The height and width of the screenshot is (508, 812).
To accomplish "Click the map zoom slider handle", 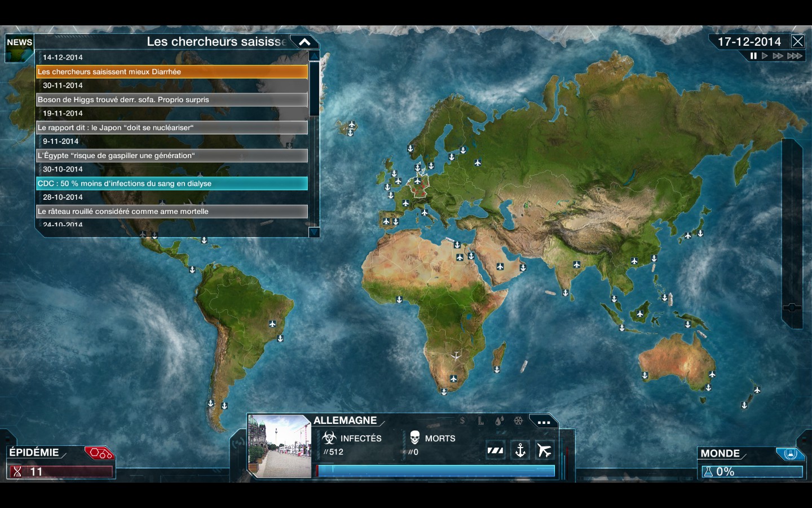I will (x=792, y=308).
